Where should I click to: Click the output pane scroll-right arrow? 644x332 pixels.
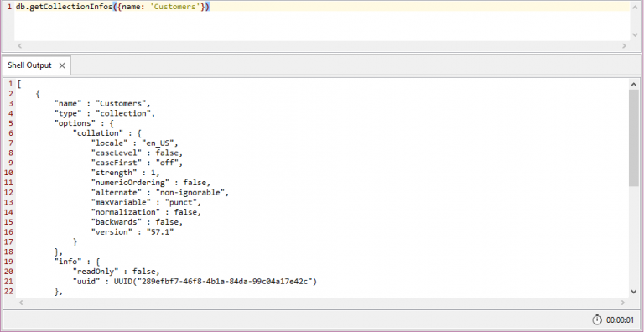click(x=624, y=303)
